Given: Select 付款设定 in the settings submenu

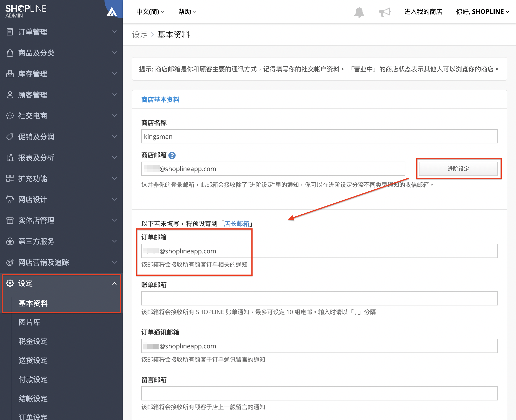Looking at the screenshot, I should [33, 379].
